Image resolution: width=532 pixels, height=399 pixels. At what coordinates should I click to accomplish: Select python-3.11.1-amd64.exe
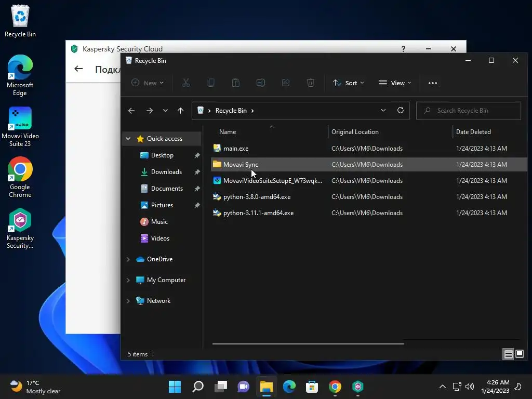tap(369, 213)
